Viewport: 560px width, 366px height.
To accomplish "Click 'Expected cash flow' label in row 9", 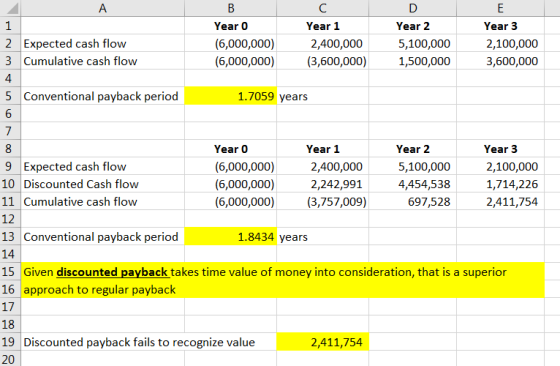I will coord(75,166).
